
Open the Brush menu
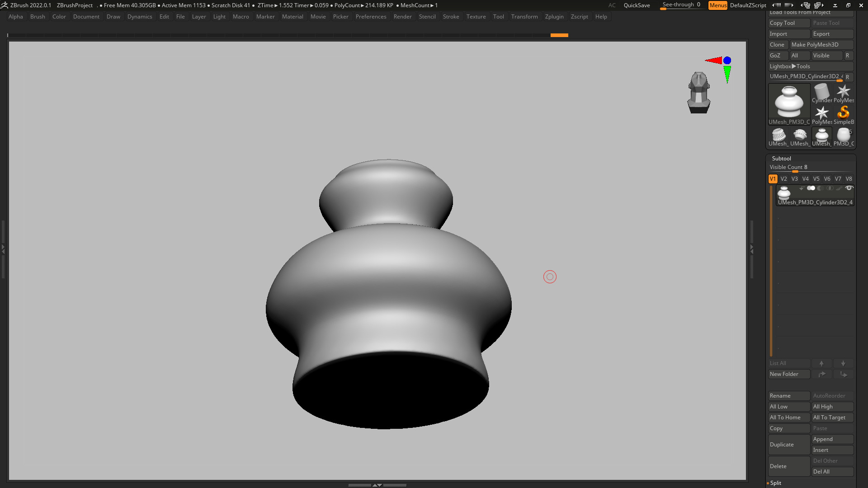coord(38,17)
